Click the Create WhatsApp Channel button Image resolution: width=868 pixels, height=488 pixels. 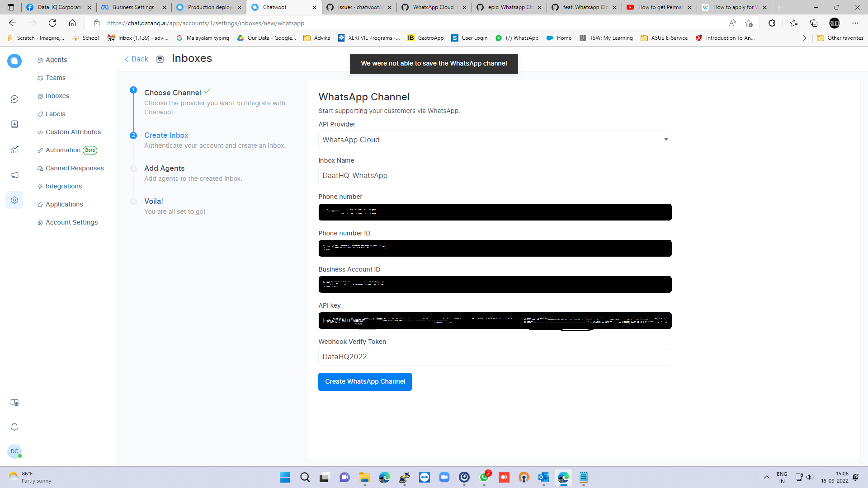point(364,382)
